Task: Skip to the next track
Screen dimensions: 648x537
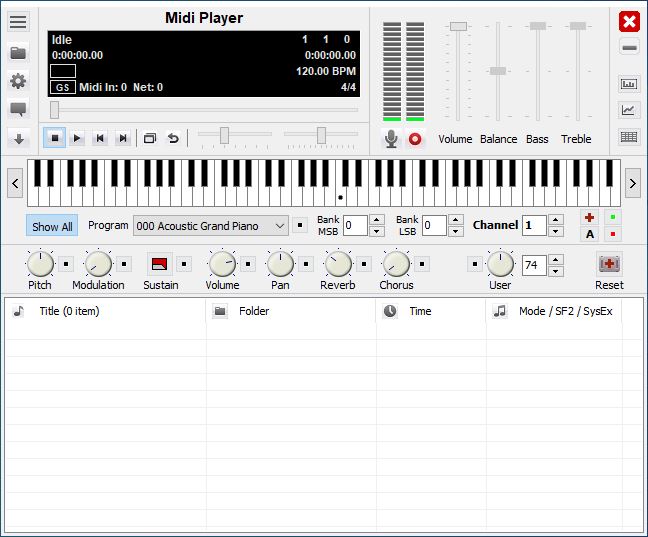Action: [x=123, y=138]
